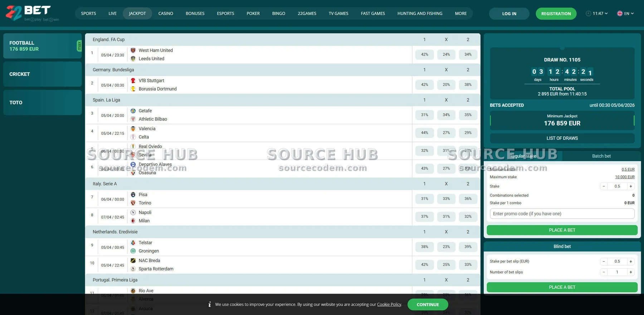Click the Telstar team crest

tap(133, 243)
